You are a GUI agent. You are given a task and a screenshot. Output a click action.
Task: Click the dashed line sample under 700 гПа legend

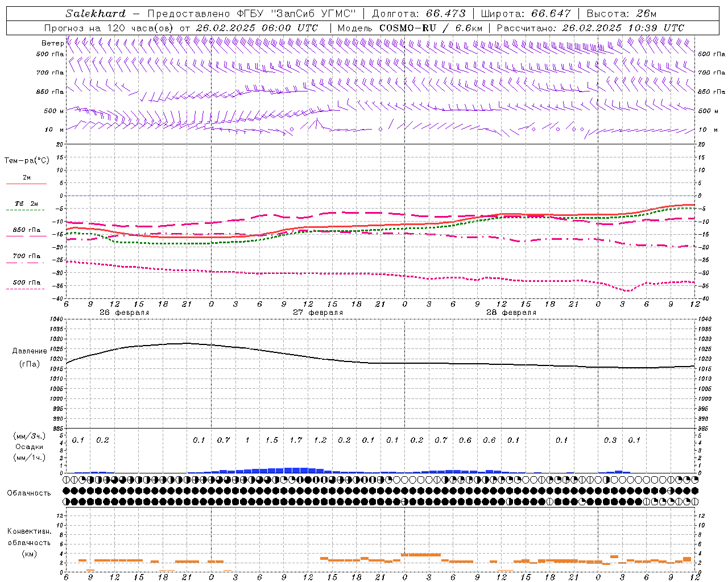coord(25,263)
